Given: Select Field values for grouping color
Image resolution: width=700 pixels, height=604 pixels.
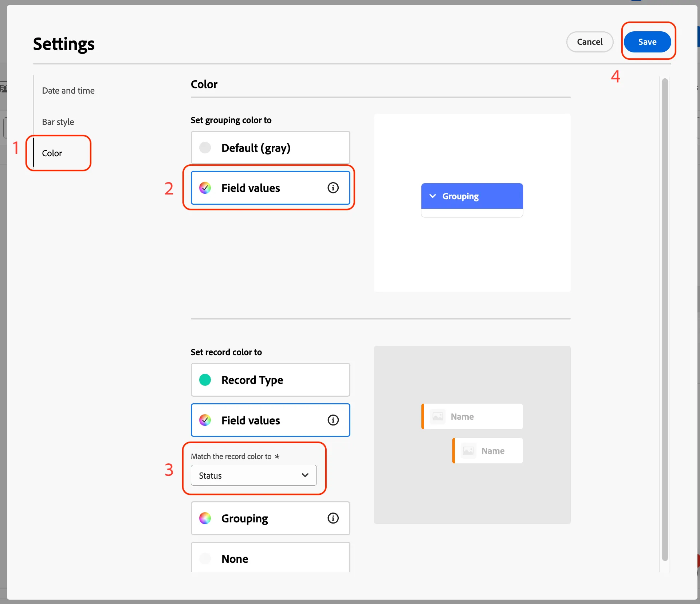Looking at the screenshot, I should pyautogui.click(x=270, y=188).
